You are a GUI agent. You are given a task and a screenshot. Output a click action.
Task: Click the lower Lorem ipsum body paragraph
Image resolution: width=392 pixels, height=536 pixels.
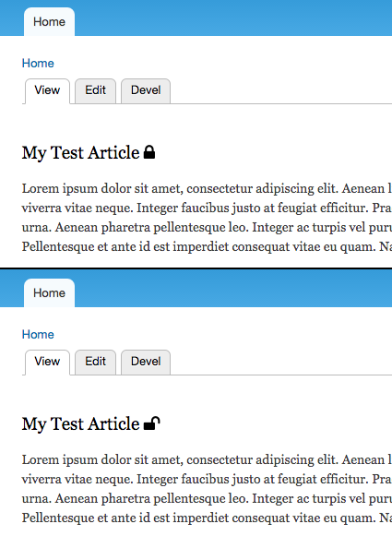(x=207, y=488)
